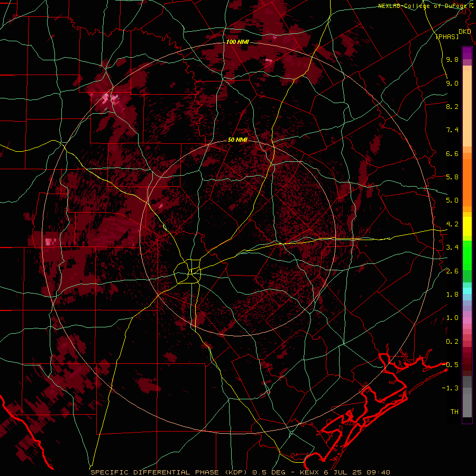Screen dimensions: 476x476
Task: Click the 1.0 scale value
Action: [x=452, y=318]
